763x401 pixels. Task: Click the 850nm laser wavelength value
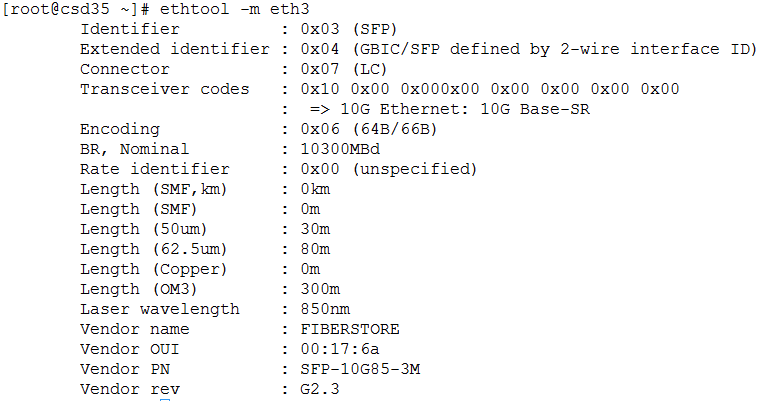(325, 309)
